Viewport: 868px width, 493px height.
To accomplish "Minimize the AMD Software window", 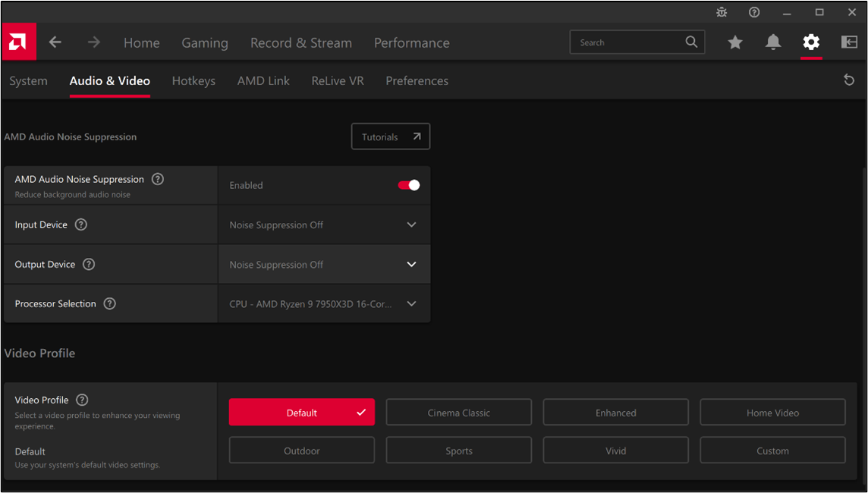I will pyautogui.click(x=787, y=12).
